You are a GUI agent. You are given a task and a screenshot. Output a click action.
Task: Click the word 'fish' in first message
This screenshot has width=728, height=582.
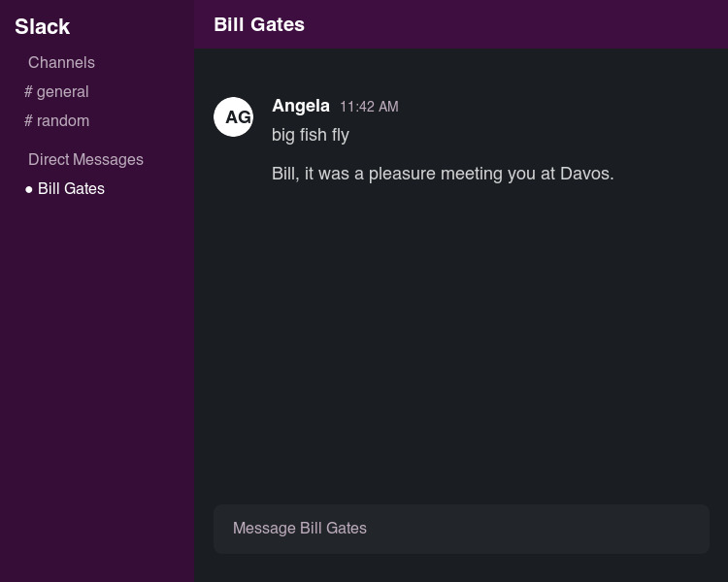point(314,135)
